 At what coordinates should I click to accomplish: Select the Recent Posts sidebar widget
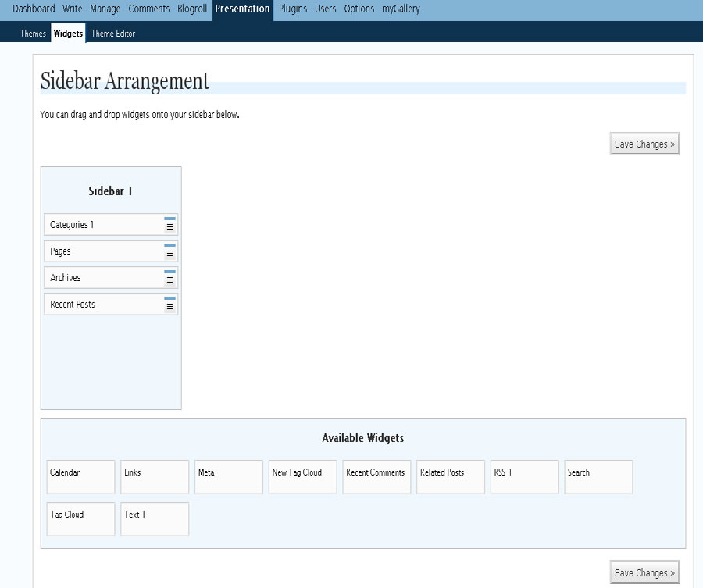111,305
